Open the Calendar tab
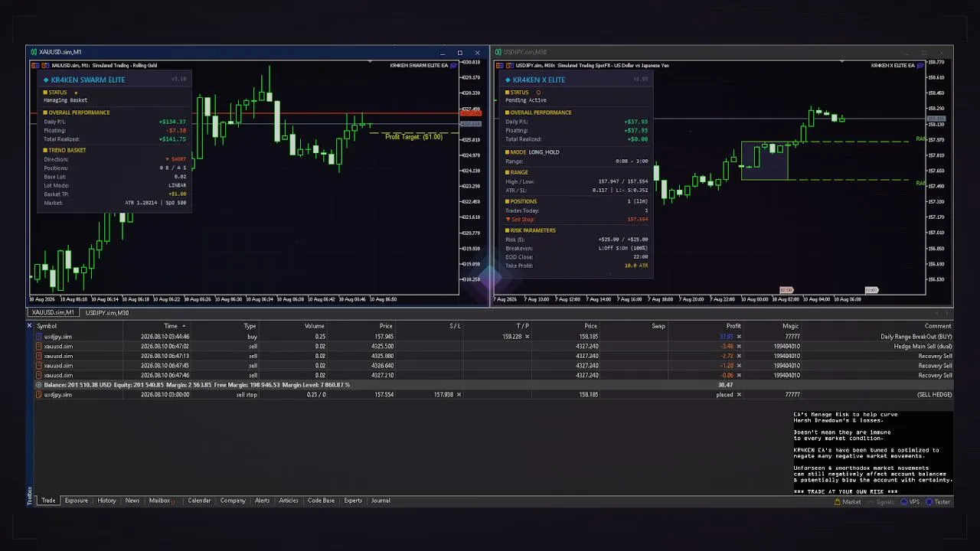 click(x=199, y=500)
